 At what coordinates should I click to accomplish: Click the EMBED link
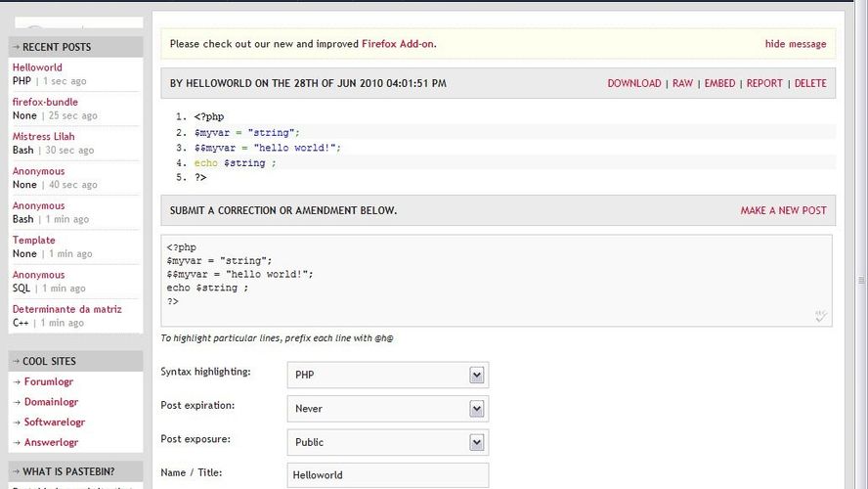point(719,83)
